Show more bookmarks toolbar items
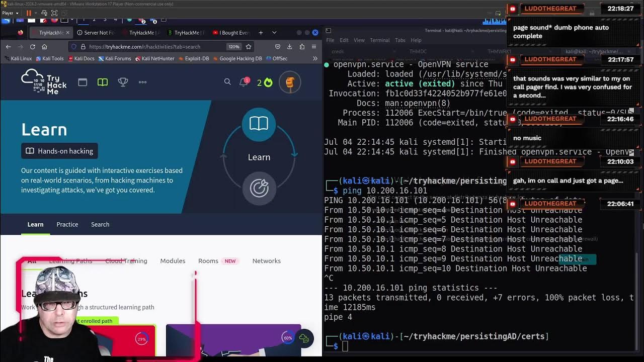This screenshot has height=362, width=644. point(315,58)
